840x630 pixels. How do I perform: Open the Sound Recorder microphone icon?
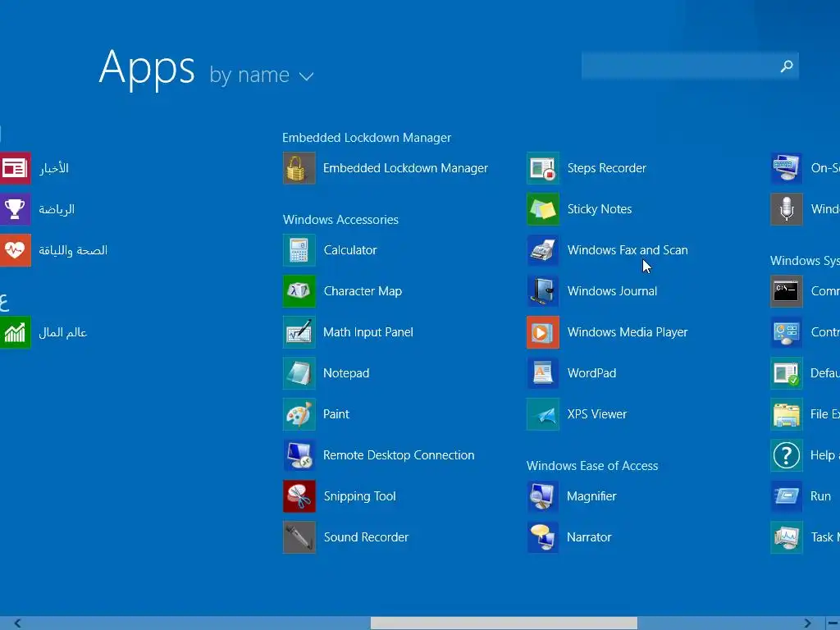click(299, 537)
